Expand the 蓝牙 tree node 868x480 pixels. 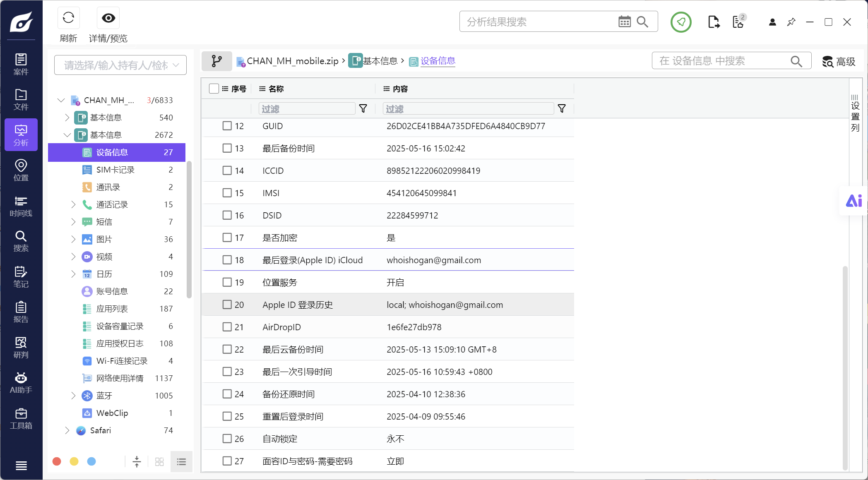tap(73, 396)
